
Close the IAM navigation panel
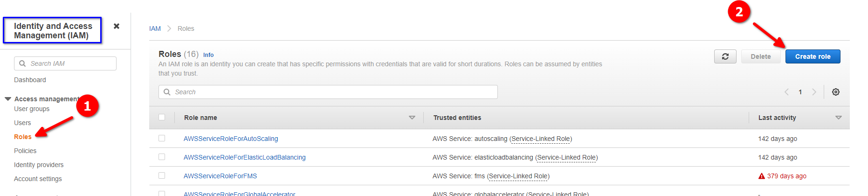117,26
